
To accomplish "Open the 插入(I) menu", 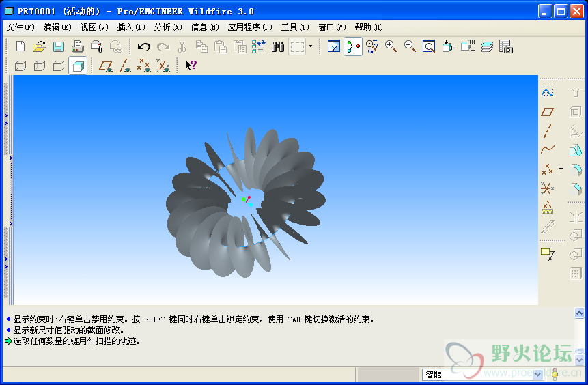I will (131, 27).
